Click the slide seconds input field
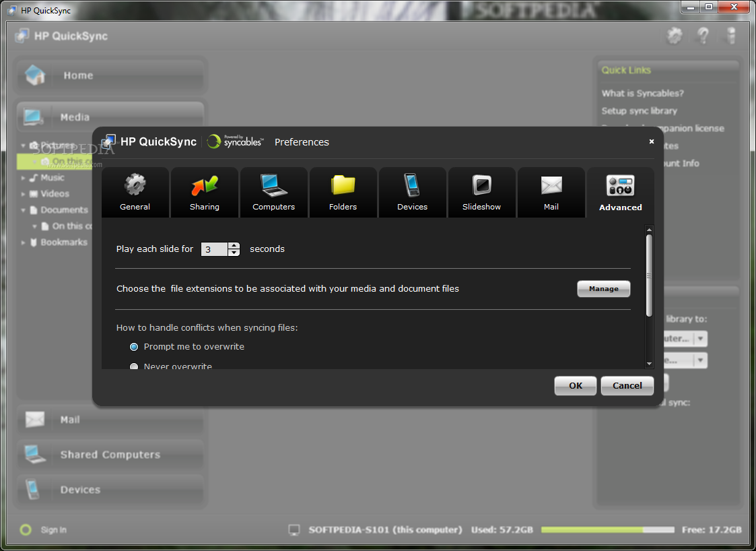 [x=214, y=249]
